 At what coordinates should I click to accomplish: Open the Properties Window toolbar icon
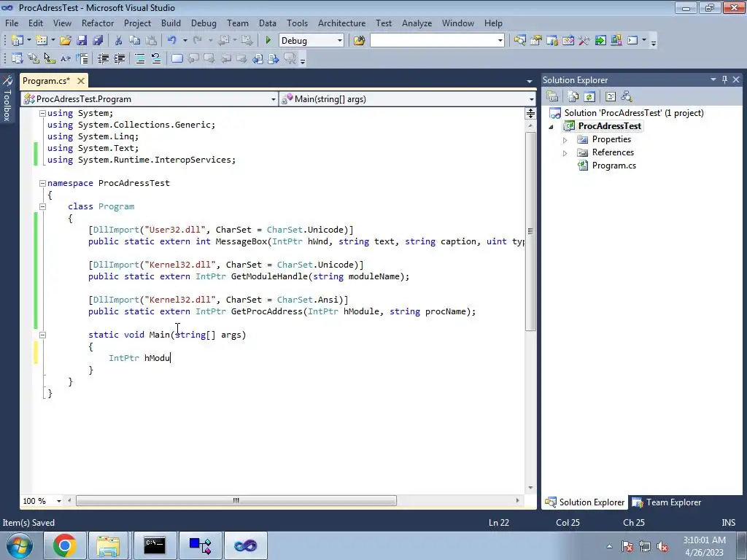coord(536,41)
